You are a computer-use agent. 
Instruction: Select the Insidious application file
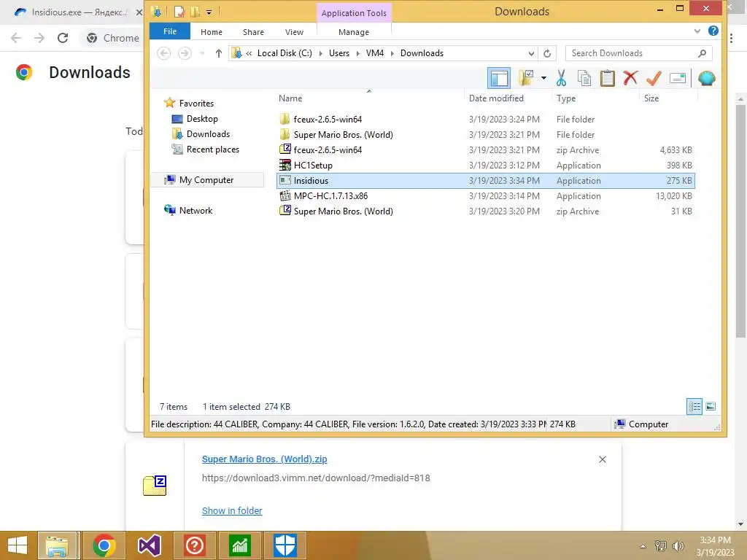click(x=485, y=181)
